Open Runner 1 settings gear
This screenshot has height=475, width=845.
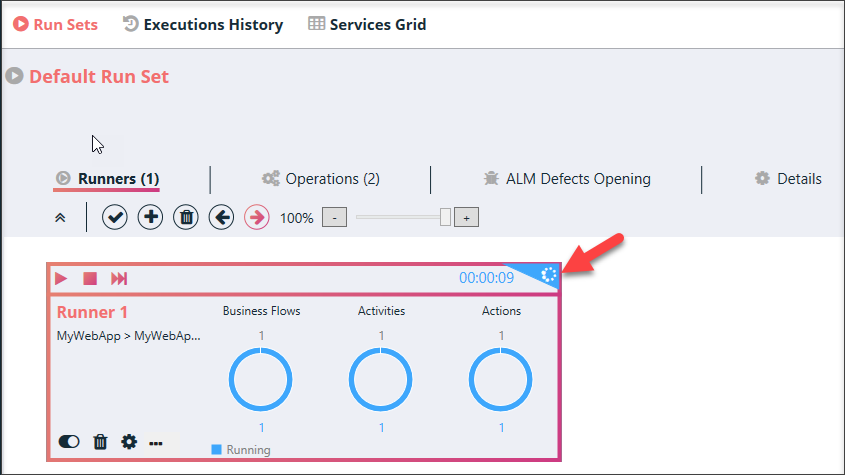(129, 442)
